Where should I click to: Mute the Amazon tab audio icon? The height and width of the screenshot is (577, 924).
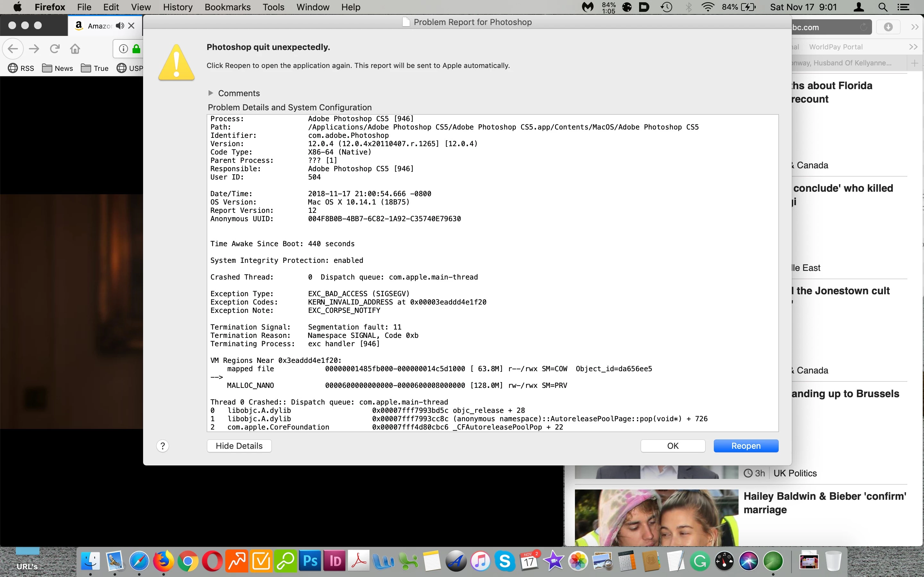pos(120,26)
